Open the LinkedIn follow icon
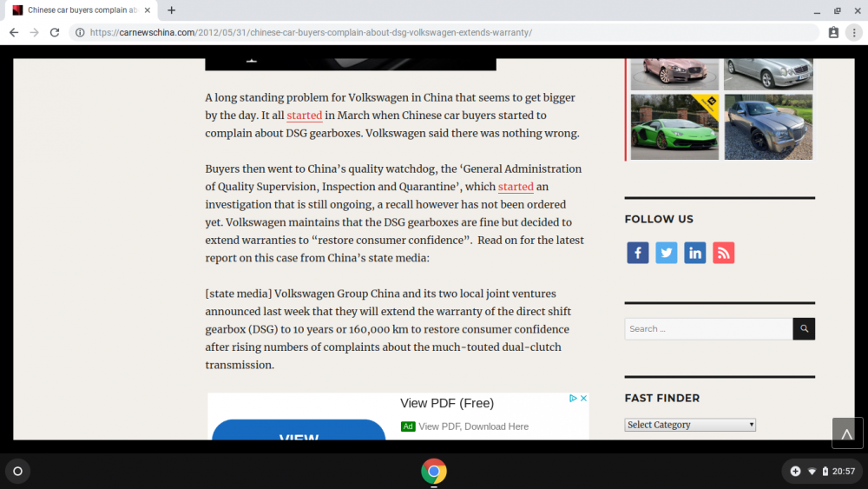868x489 pixels. click(x=694, y=253)
